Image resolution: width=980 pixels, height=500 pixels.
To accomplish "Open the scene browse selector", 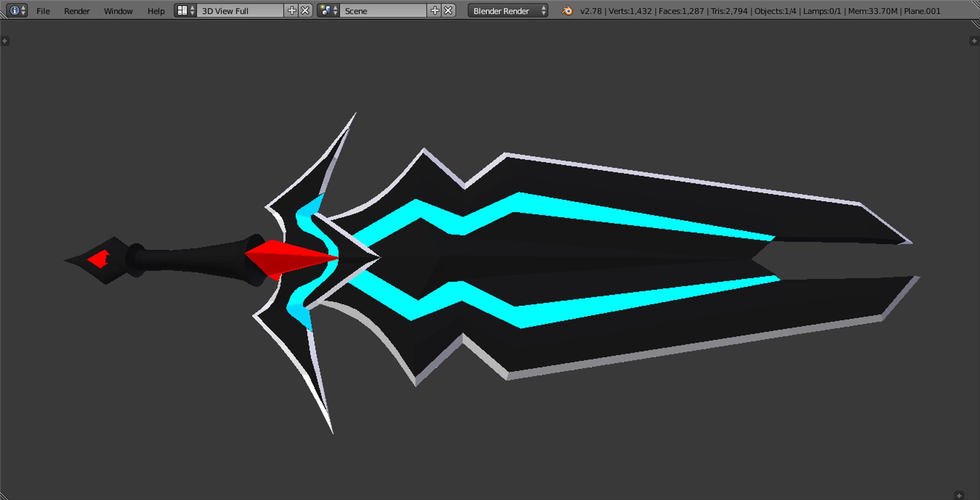I will pos(328,11).
